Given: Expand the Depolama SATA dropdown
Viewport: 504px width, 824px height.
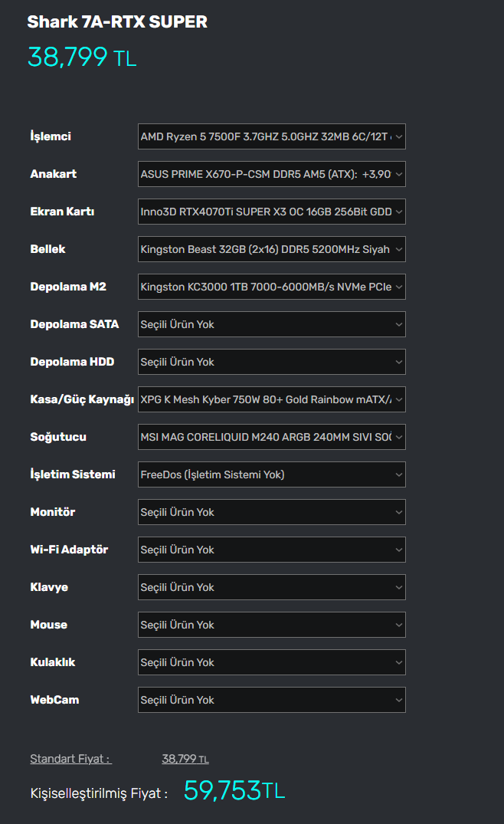Looking at the screenshot, I should [271, 324].
